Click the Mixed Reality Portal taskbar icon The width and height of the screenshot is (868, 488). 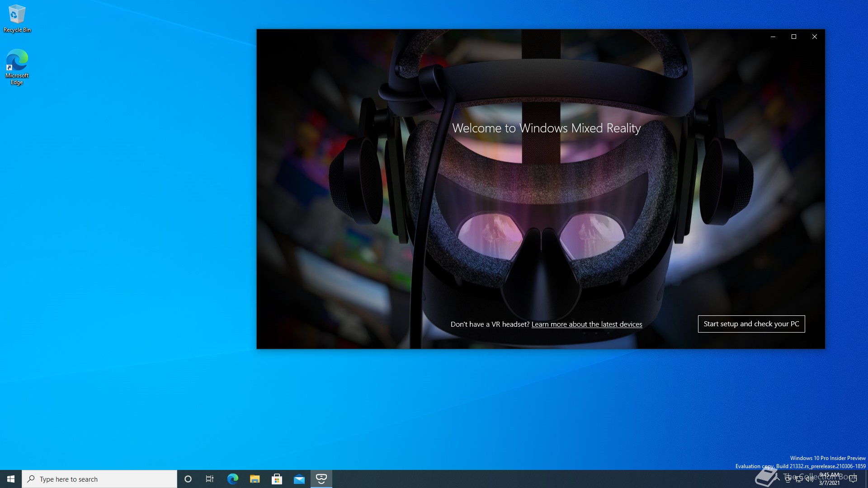321,479
